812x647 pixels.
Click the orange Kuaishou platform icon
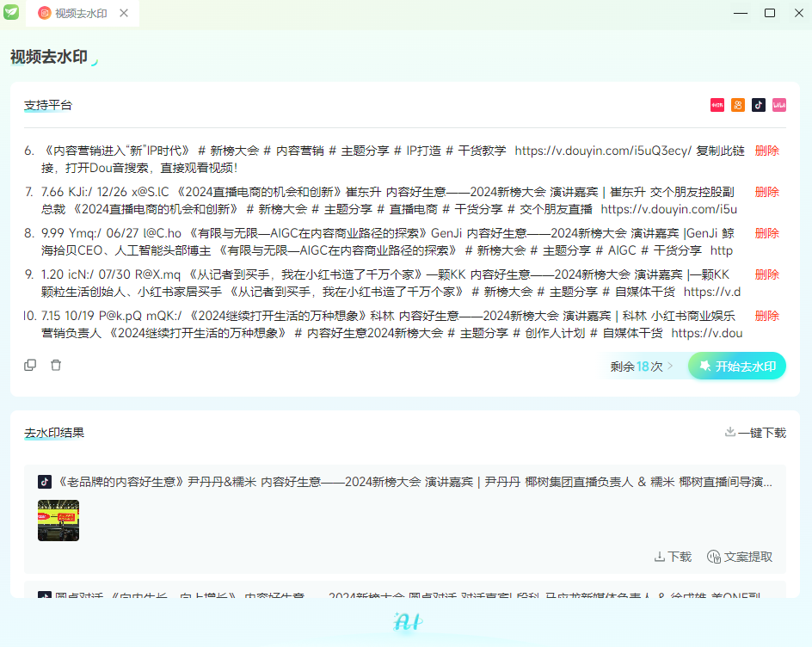point(737,105)
